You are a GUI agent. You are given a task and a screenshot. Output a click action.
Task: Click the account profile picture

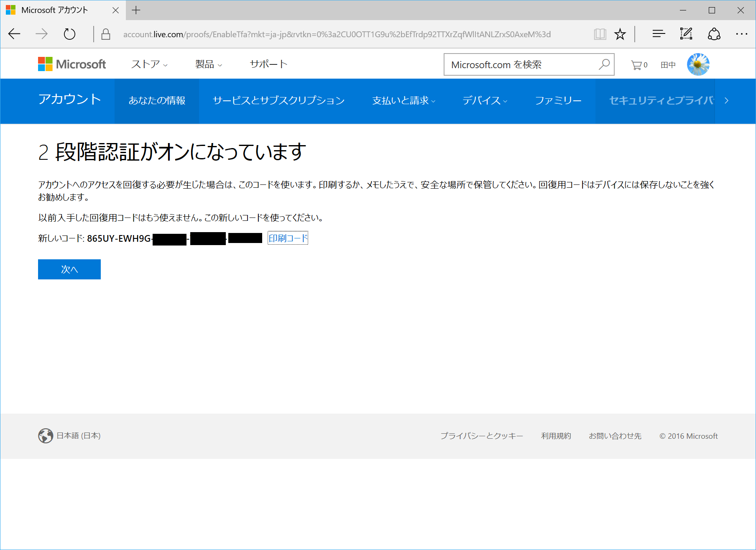click(x=698, y=64)
